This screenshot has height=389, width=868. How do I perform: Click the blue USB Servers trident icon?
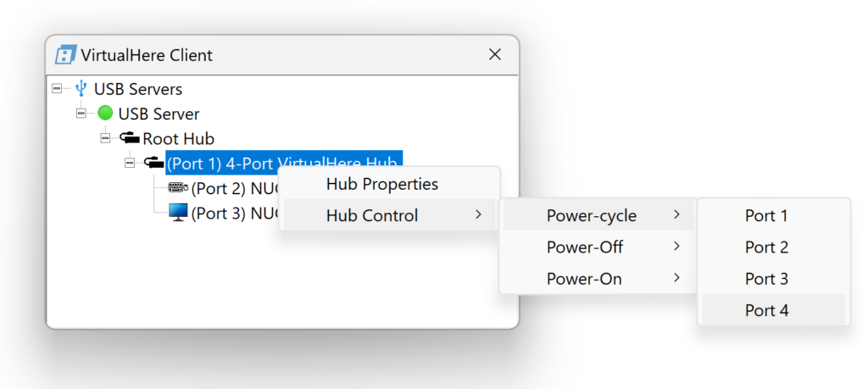coord(81,88)
